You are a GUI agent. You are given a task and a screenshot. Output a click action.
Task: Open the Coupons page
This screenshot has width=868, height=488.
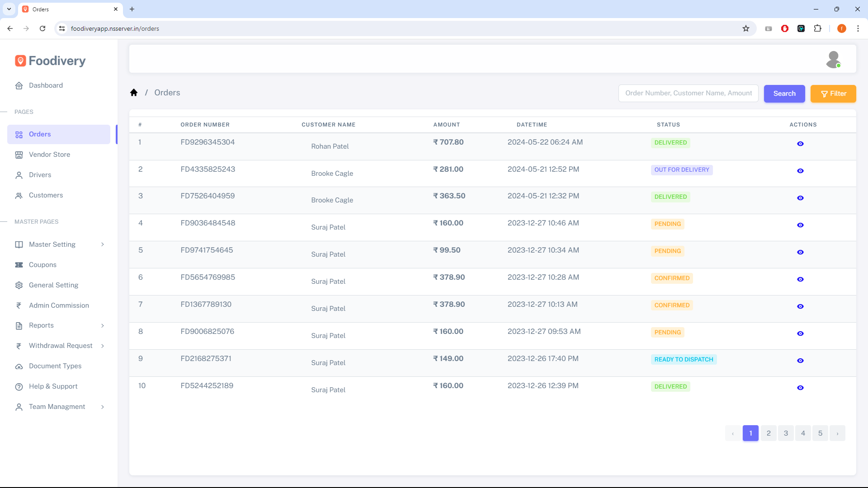point(42,265)
